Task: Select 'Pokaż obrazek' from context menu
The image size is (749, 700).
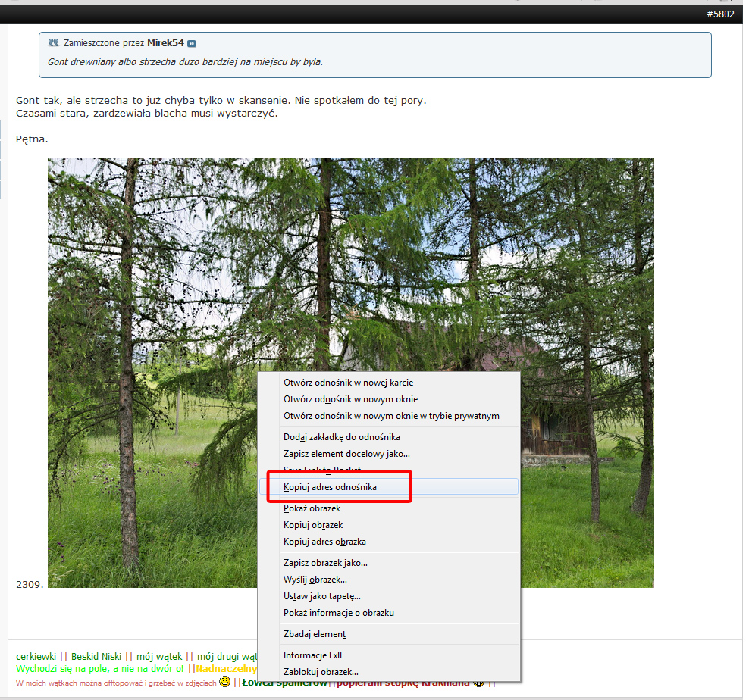Action: [x=312, y=508]
